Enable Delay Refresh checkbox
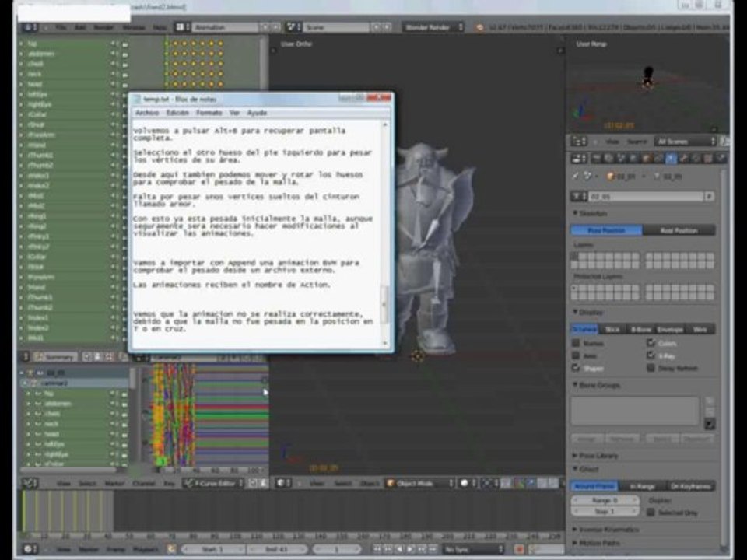 (x=651, y=368)
